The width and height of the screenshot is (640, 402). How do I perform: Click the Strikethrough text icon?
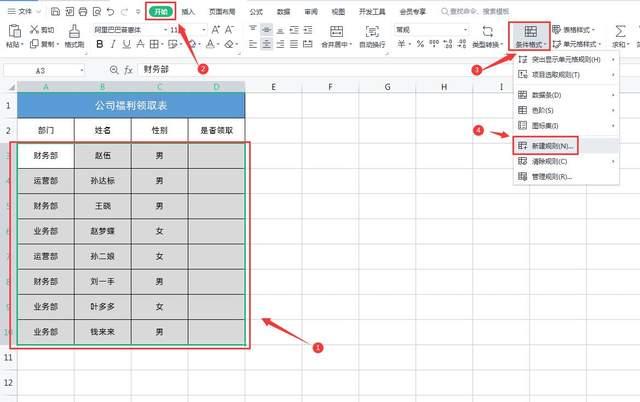pos(140,44)
